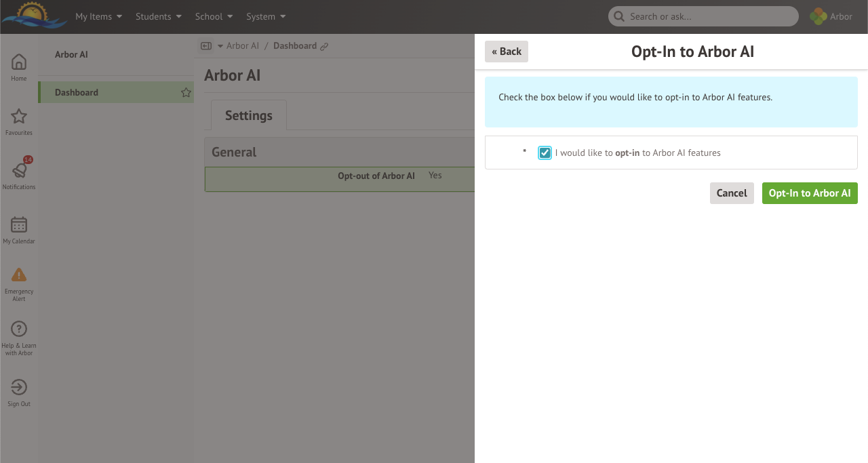The image size is (868, 463).
Task: Select the Settings tab
Action: (248, 115)
